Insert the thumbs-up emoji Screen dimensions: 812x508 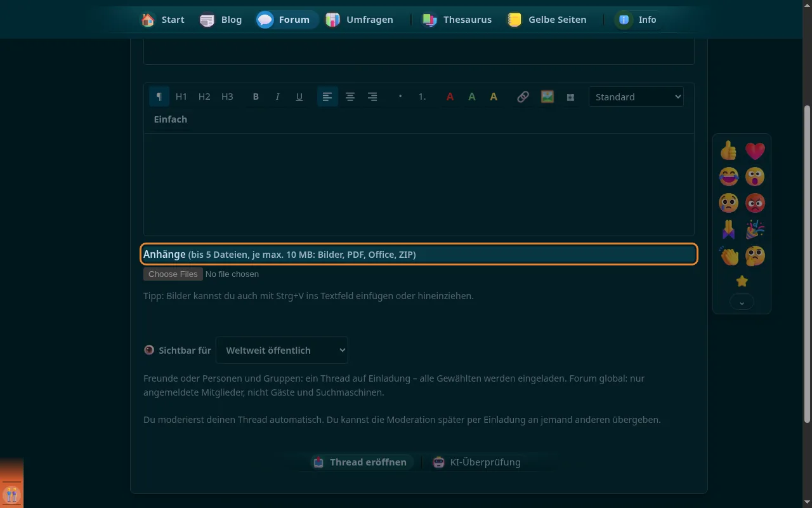tap(728, 150)
